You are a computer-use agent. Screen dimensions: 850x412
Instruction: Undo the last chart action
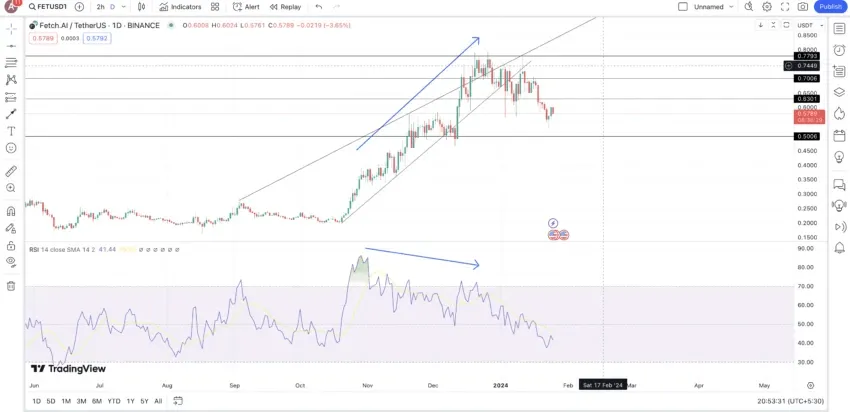[319, 7]
